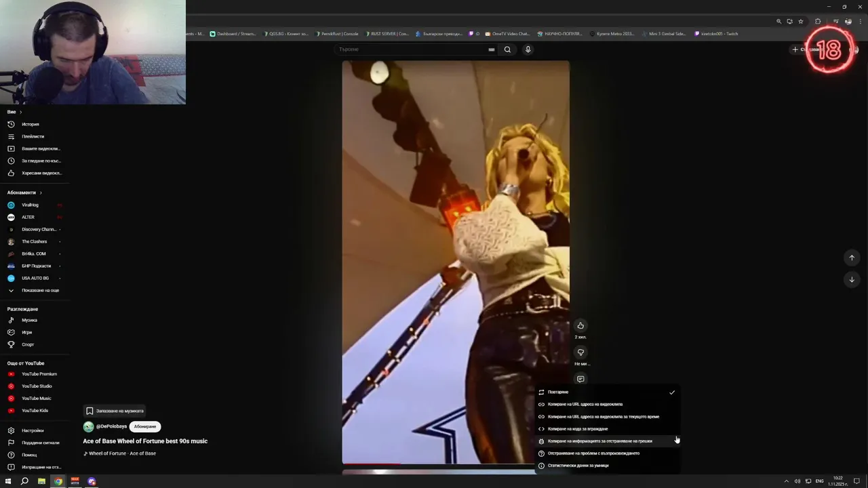Go to the next Short arrow
This screenshot has width=868, height=488.
[x=852, y=279]
